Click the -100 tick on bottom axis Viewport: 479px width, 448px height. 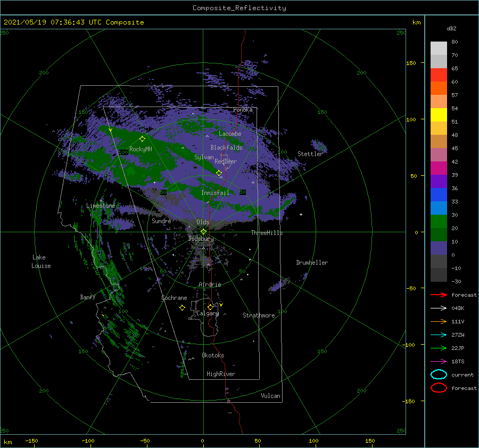coord(88,441)
